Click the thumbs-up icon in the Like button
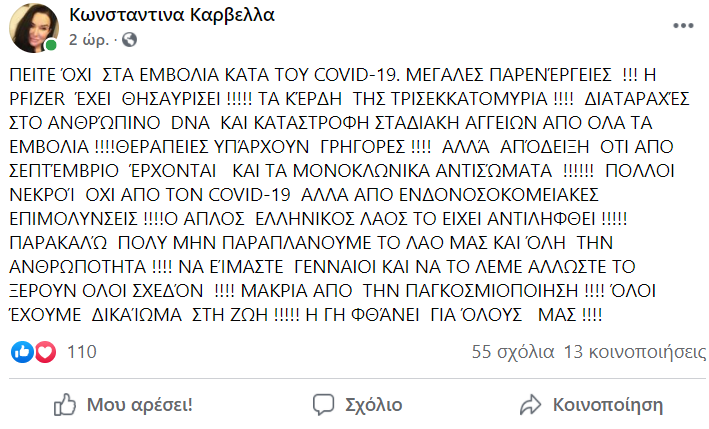Image resolution: width=709 pixels, height=429 pixels. [x=65, y=404]
